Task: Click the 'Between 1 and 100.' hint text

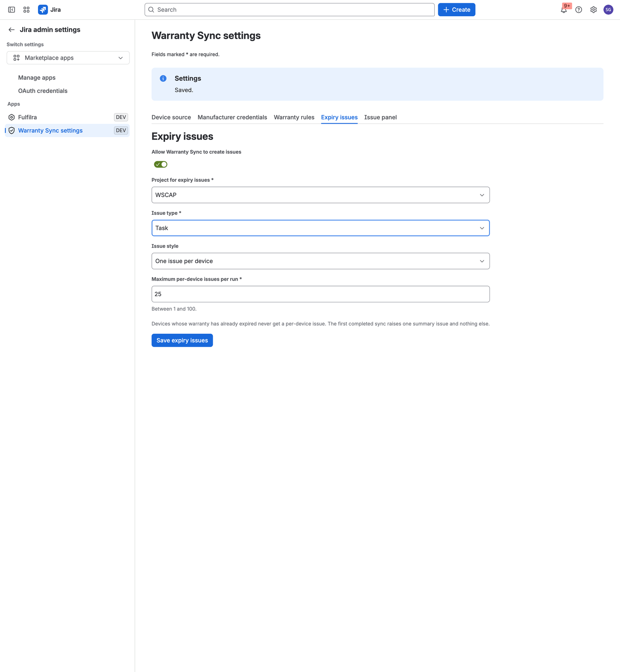Action: (x=174, y=309)
